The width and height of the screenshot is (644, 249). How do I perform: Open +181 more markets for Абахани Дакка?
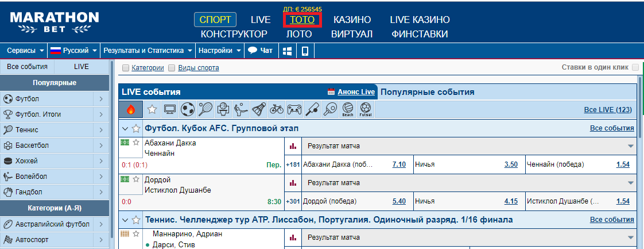(293, 164)
